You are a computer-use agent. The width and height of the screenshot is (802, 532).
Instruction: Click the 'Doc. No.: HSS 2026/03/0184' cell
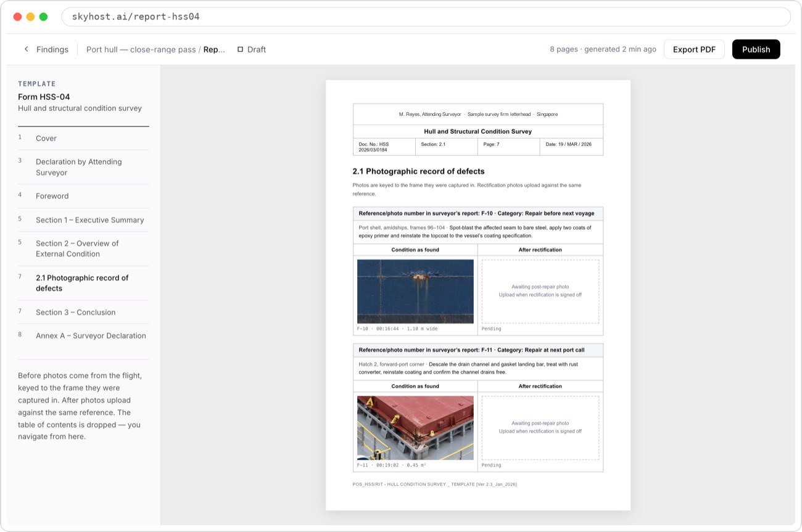tap(384, 147)
